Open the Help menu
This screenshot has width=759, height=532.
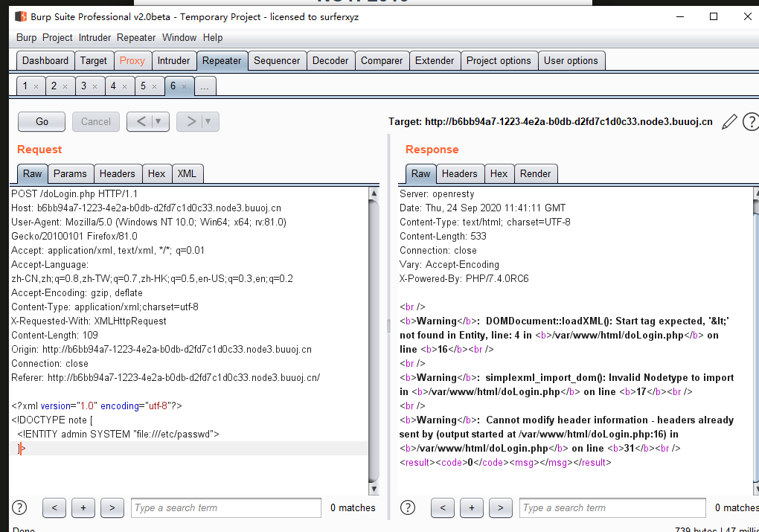coord(213,38)
